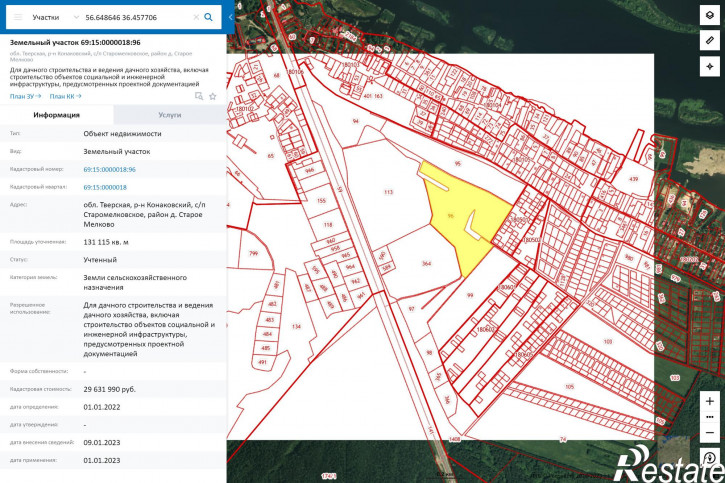Click the search-in-object icon beside star
The image size is (725, 483).
pyautogui.click(x=199, y=96)
